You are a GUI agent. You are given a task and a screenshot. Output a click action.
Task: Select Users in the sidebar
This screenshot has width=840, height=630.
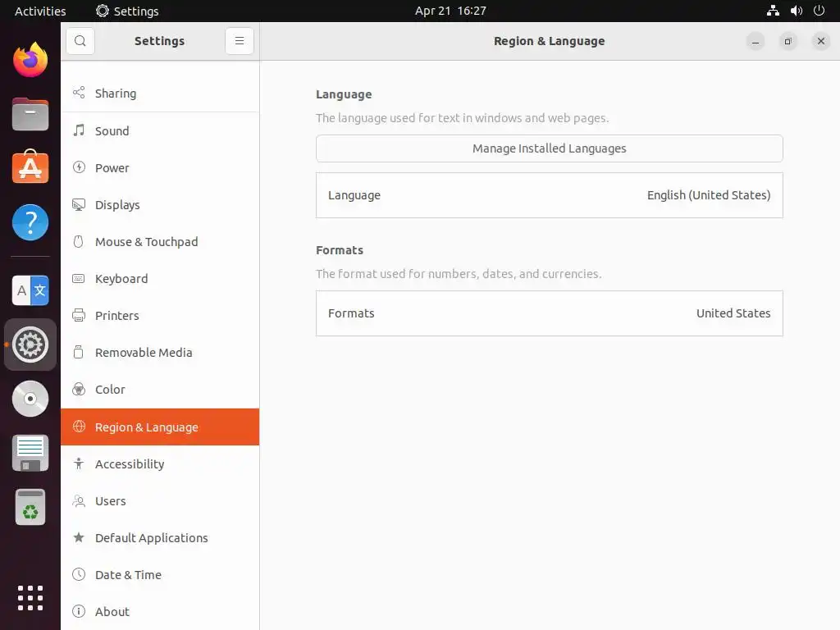click(x=111, y=501)
